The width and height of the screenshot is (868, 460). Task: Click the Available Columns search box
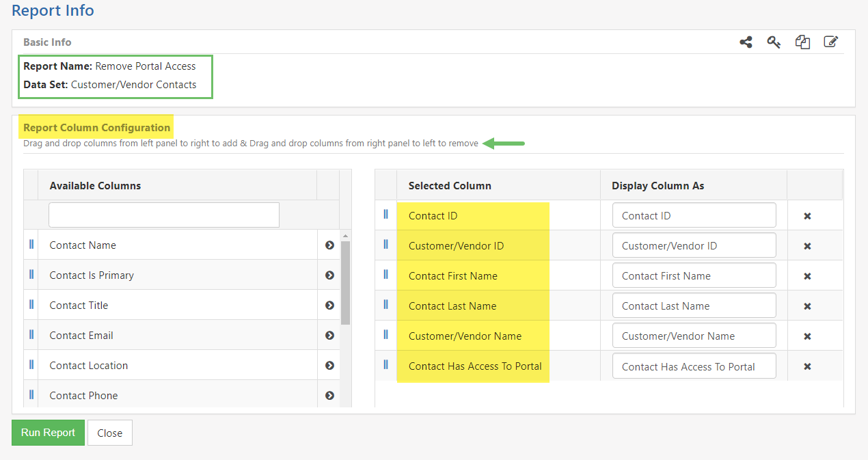tap(163, 215)
